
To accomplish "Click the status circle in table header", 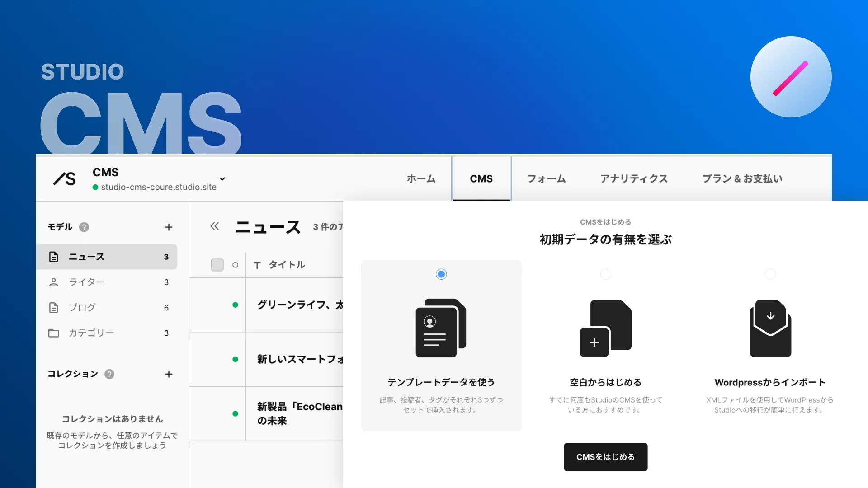I will click(x=235, y=265).
